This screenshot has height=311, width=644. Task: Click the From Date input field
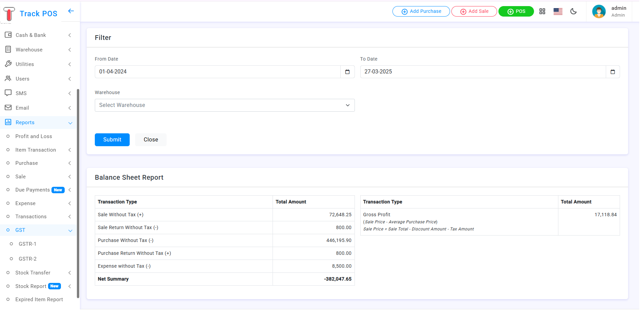pos(217,72)
